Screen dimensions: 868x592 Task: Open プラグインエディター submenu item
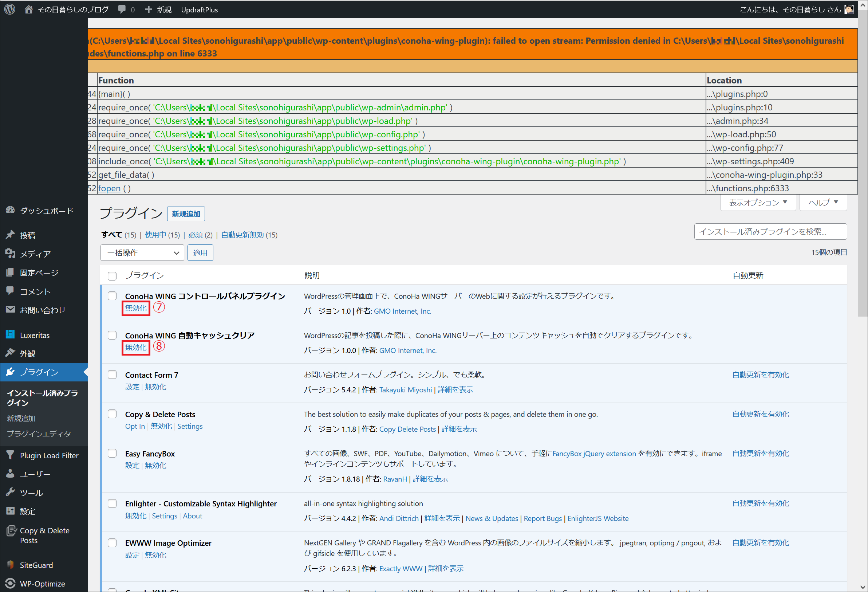[42, 434]
